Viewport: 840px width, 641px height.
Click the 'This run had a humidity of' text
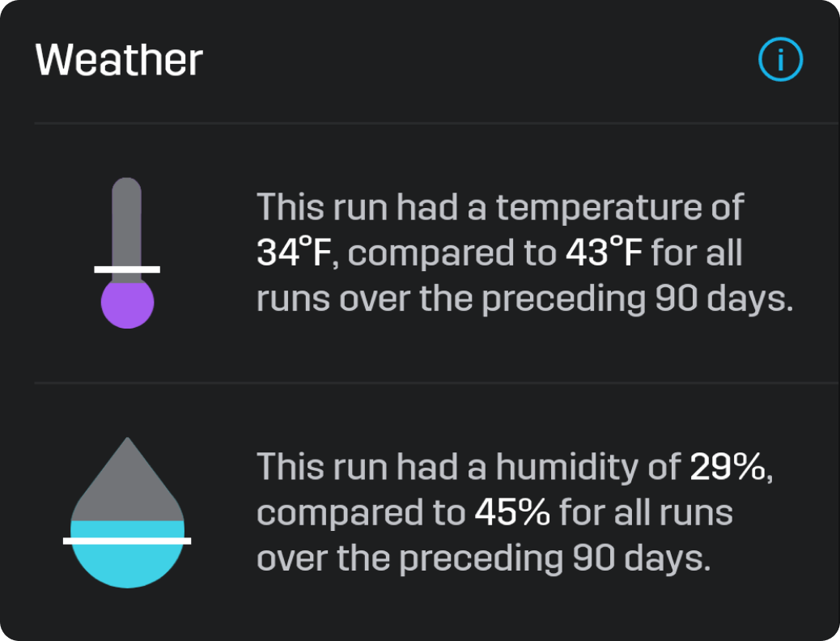tap(469, 466)
